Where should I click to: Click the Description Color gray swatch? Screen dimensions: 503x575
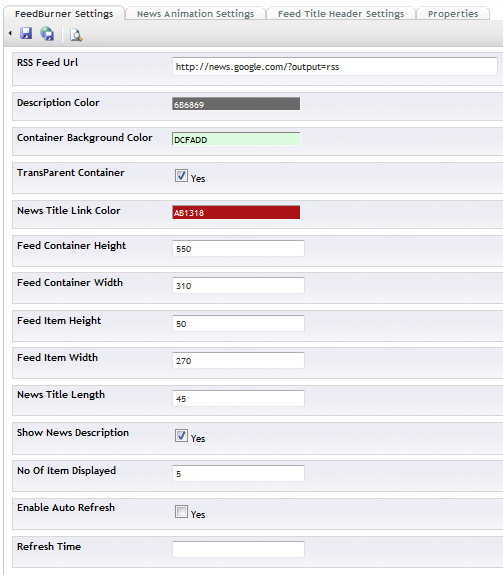pyautogui.click(x=236, y=104)
